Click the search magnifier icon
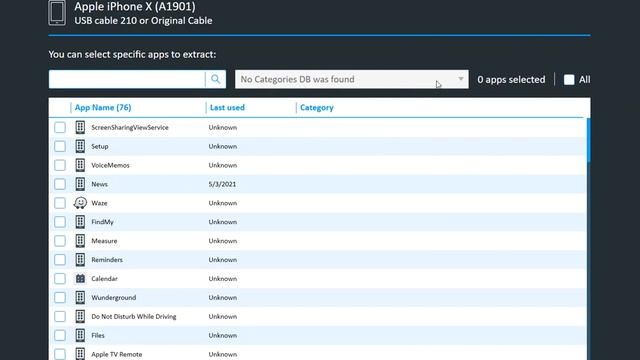 (216, 79)
